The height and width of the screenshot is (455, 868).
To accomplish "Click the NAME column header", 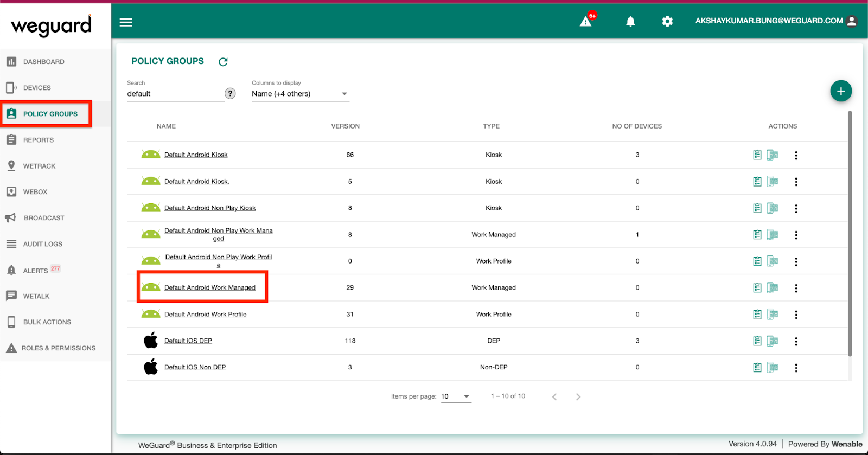I will click(166, 126).
